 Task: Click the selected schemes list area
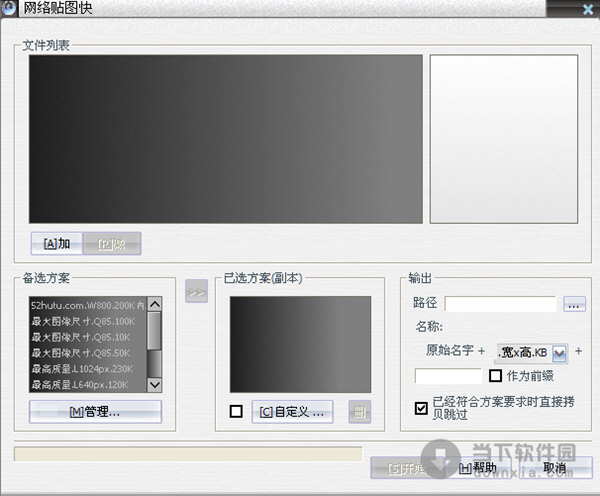coord(300,344)
